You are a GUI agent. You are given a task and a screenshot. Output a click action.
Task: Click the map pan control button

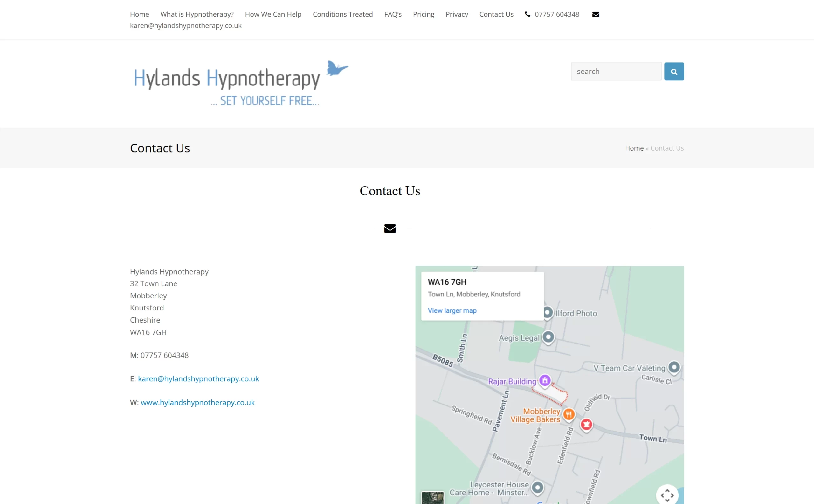(667, 495)
